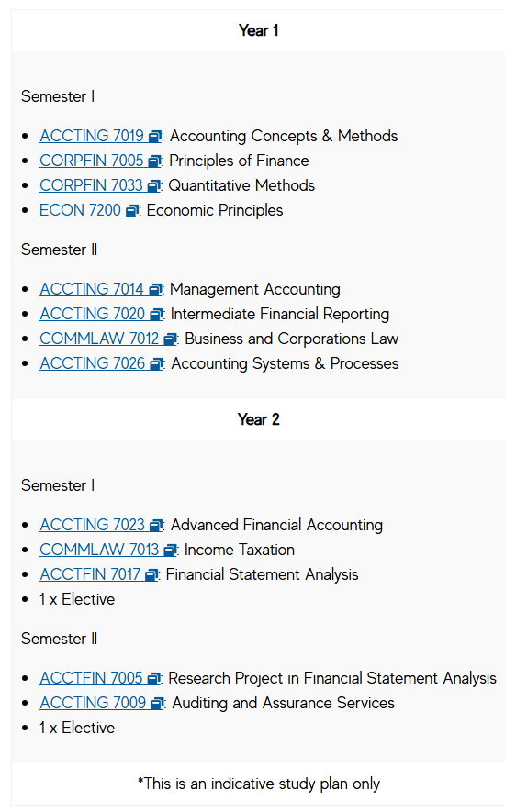The height and width of the screenshot is (812, 505).
Task: Click the new-window icon beside CORPFIN 7005
Action: pyautogui.click(x=155, y=161)
